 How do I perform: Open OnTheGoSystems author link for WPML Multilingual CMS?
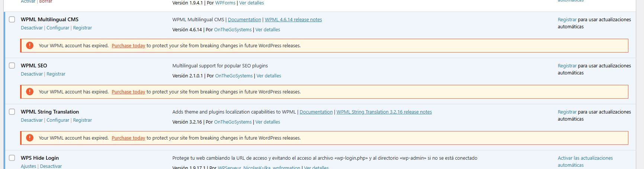pos(233,30)
